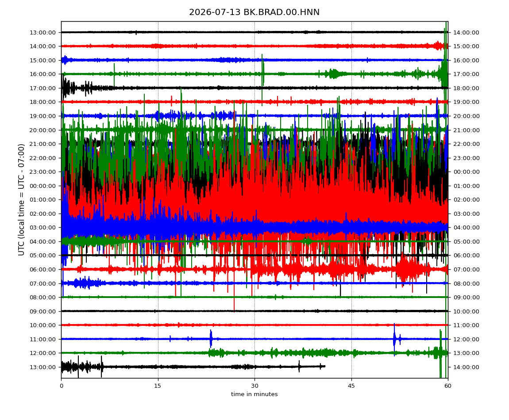
Task: Click the left 10:00:00 time label
Action: pyautogui.click(x=42, y=325)
